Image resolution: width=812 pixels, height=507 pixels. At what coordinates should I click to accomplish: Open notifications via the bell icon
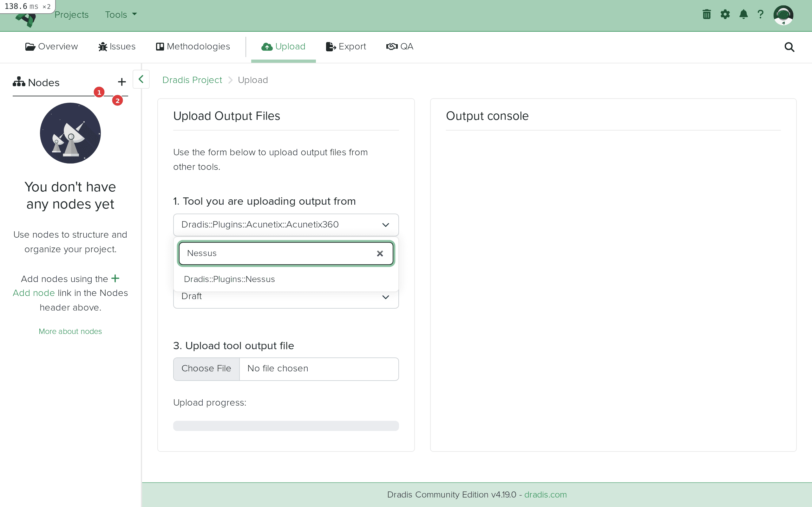(743, 15)
